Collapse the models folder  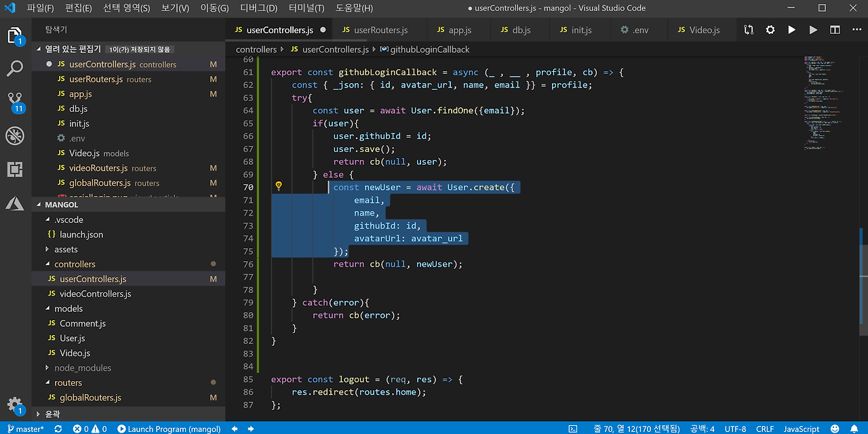point(129,309)
